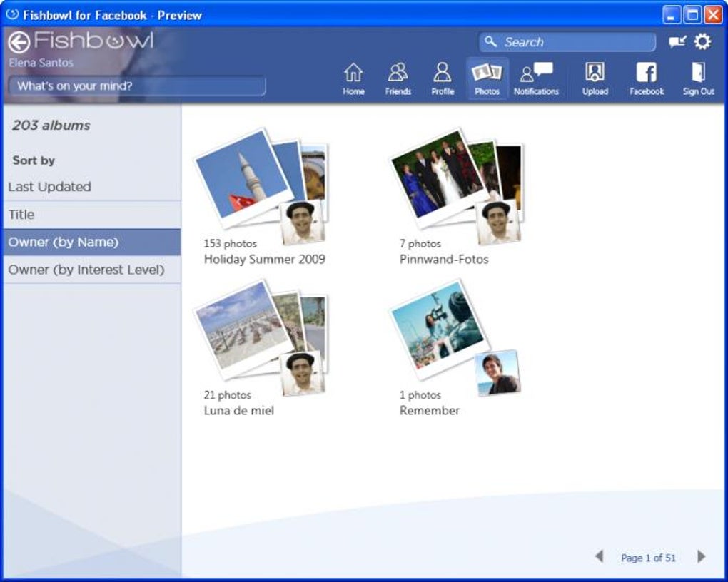Click the Page 1 of 51 indicator
The image size is (728, 582).
pyautogui.click(x=648, y=558)
